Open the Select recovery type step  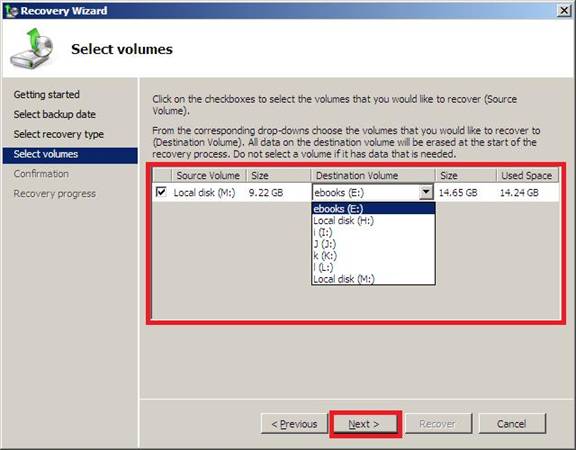(59, 134)
